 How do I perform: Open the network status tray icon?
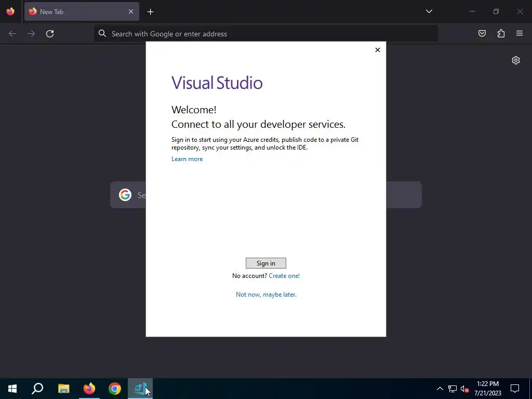pos(453,389)
